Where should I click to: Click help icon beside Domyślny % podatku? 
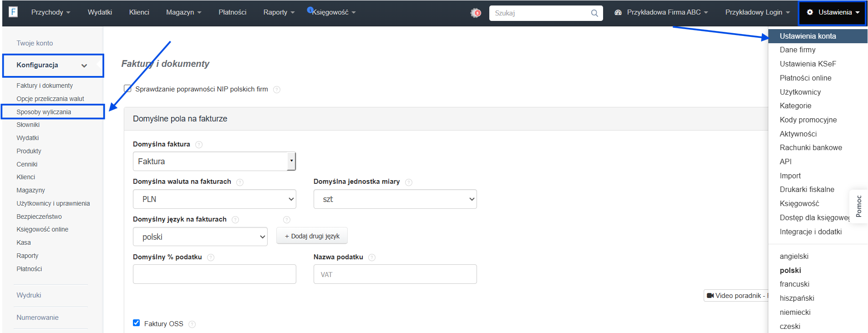tap(211, 257)
